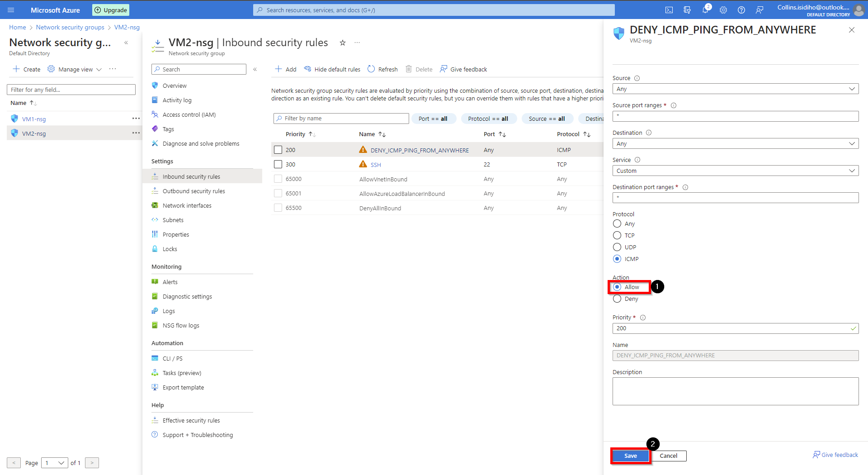Open NSG flow logs
The image size is (868, 475).
[x=181, y=325]
